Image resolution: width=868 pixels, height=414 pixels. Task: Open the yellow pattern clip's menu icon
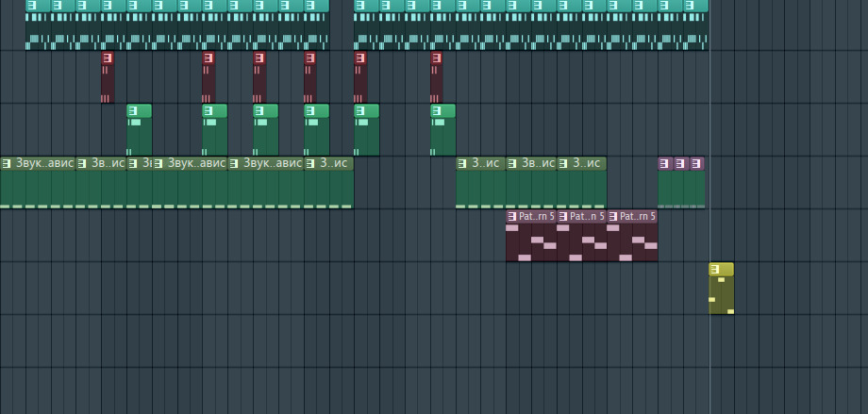(716, 270)
